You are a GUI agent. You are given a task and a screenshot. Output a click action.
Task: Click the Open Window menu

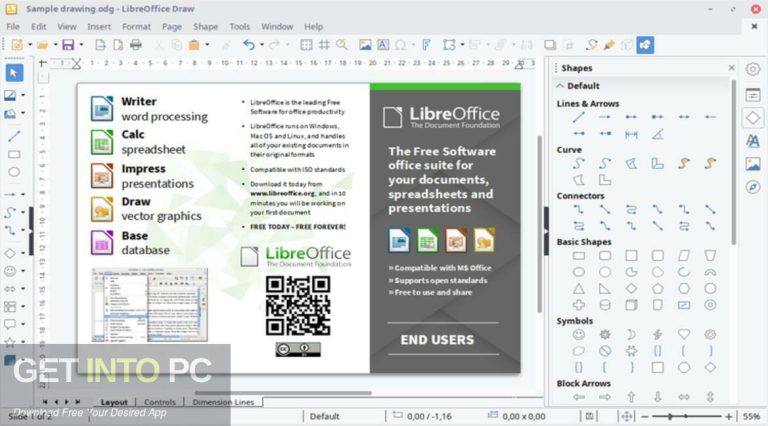pos(277,26)
